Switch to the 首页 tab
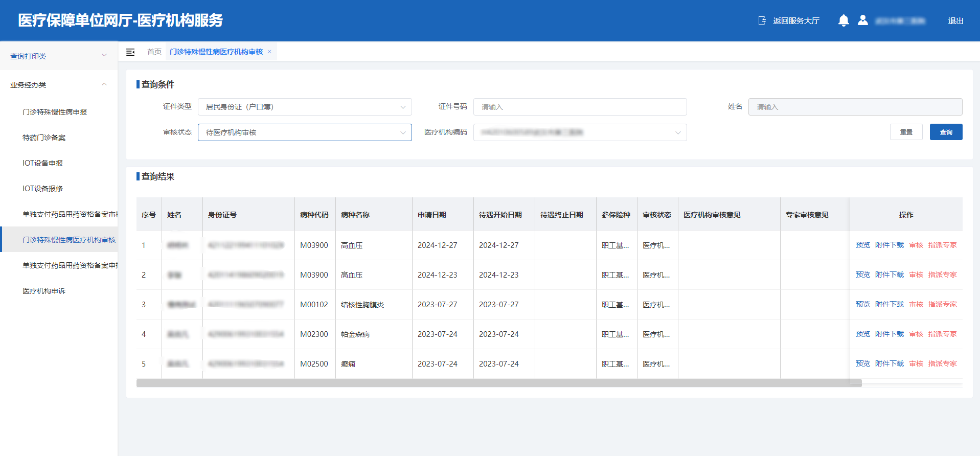This screenshot has height=456, width=980. pyautogui.click(x=154, y=52)
